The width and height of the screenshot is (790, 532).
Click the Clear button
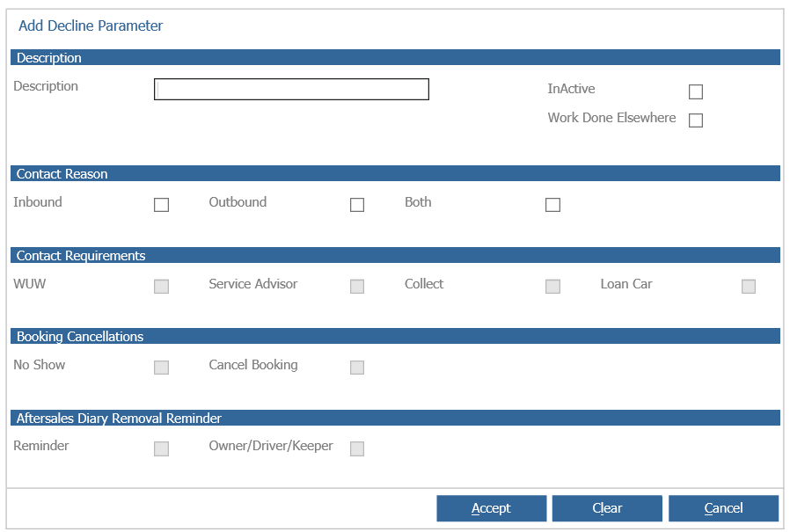tap(607, 508)
